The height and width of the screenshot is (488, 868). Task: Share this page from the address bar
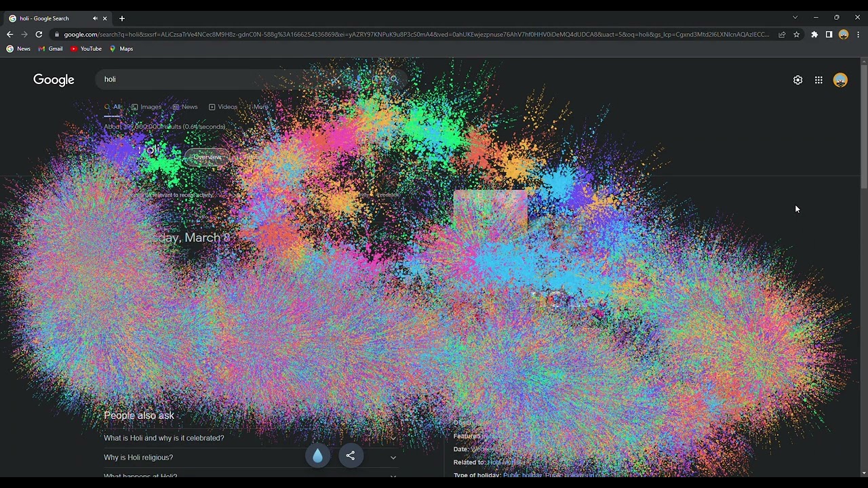pos(782,35)
